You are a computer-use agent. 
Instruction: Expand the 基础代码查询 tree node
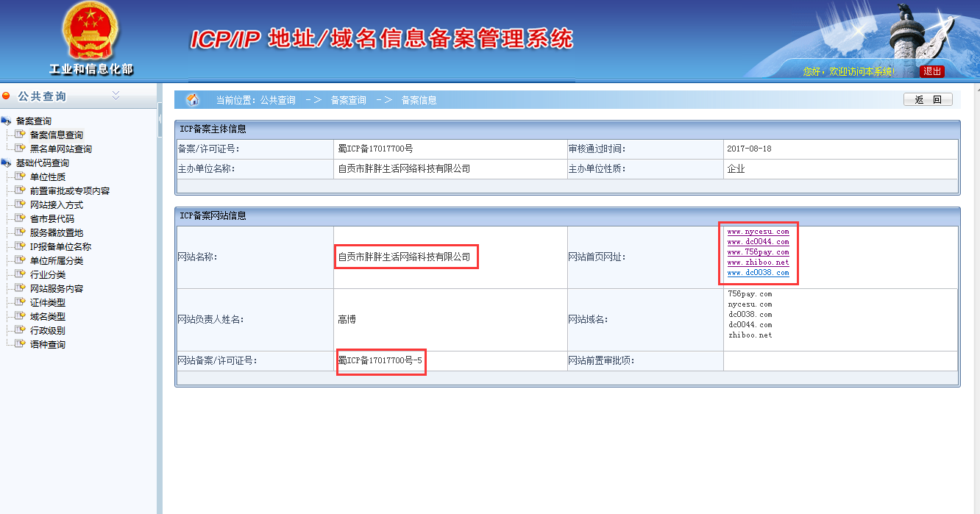[7, 163]
